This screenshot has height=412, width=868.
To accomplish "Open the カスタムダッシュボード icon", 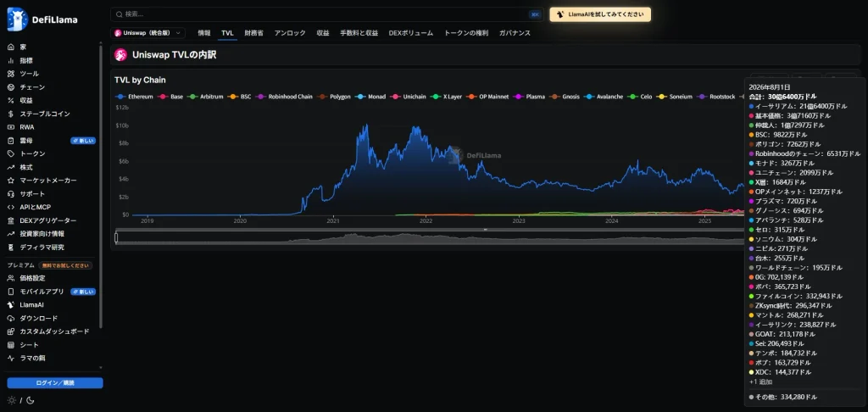I will click(x=10, y=331).
